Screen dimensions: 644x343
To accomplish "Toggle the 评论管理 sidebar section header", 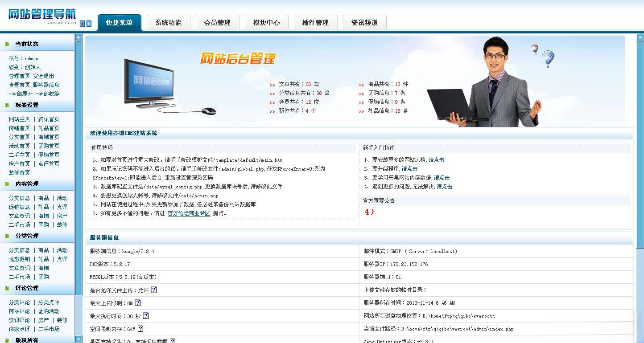I will coord(27,288).
